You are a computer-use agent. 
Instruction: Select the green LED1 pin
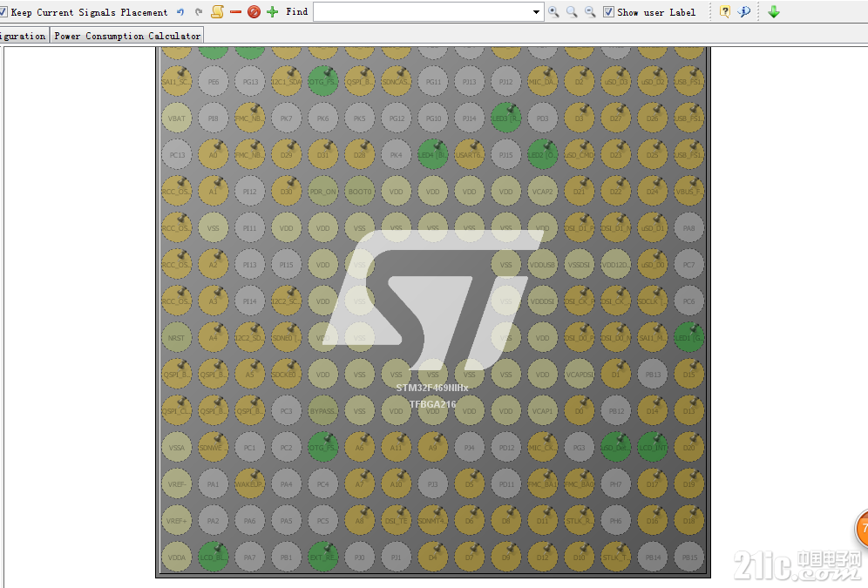(x=689, y=338)
